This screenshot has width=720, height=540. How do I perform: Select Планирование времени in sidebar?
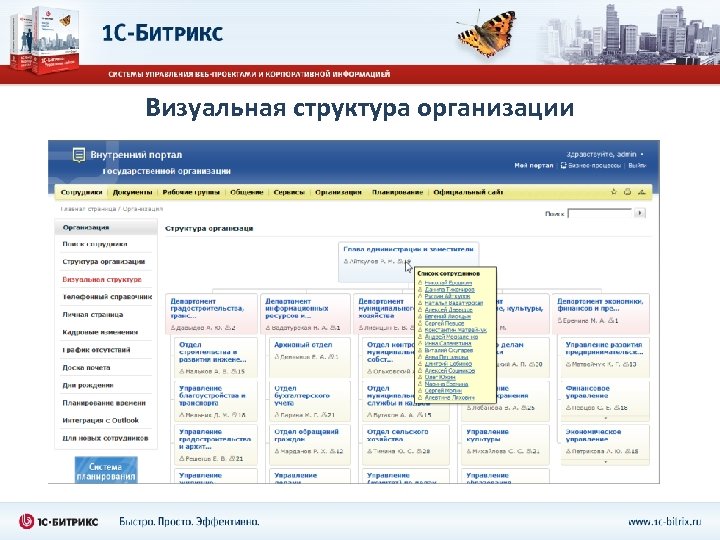pos(104,403)
